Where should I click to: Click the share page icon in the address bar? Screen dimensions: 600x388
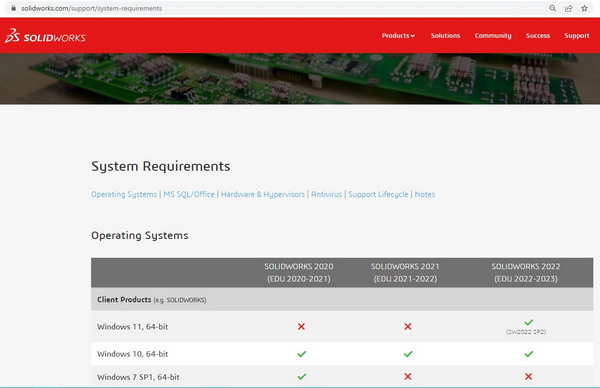pyautogui.click(x=569, y=8)
